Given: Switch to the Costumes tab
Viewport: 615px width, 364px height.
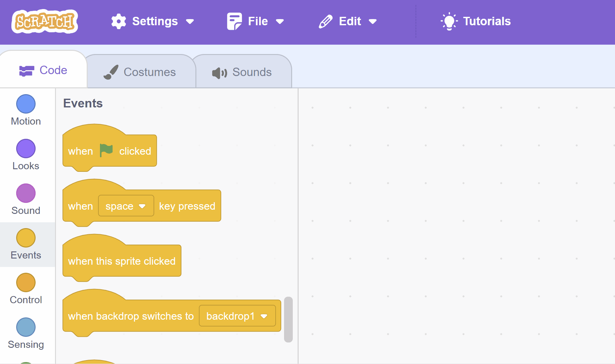Looking at the screenshot, I should 140,72.
